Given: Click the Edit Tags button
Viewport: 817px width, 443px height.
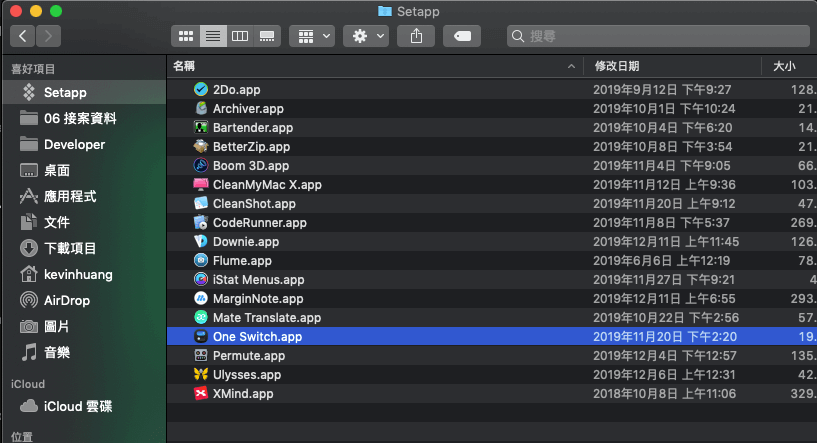Looking at the screenshot, I should click(x=462, y=36).
